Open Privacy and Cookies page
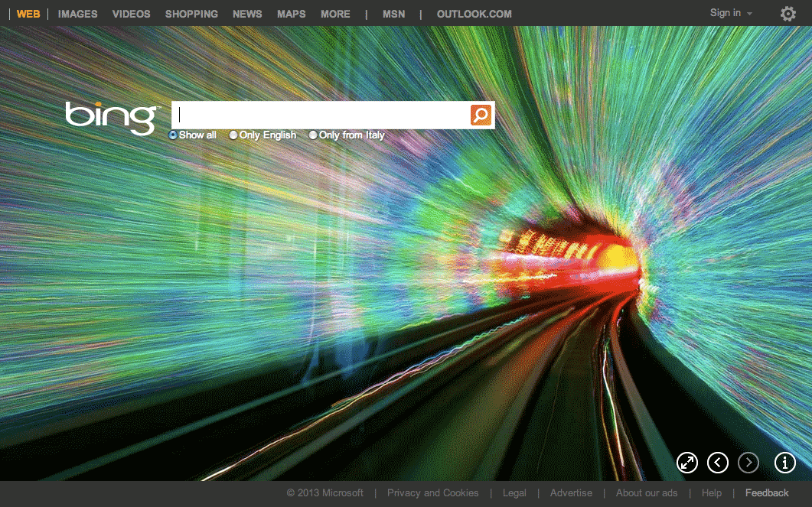The image size is (812, 507). coord(432,493)
